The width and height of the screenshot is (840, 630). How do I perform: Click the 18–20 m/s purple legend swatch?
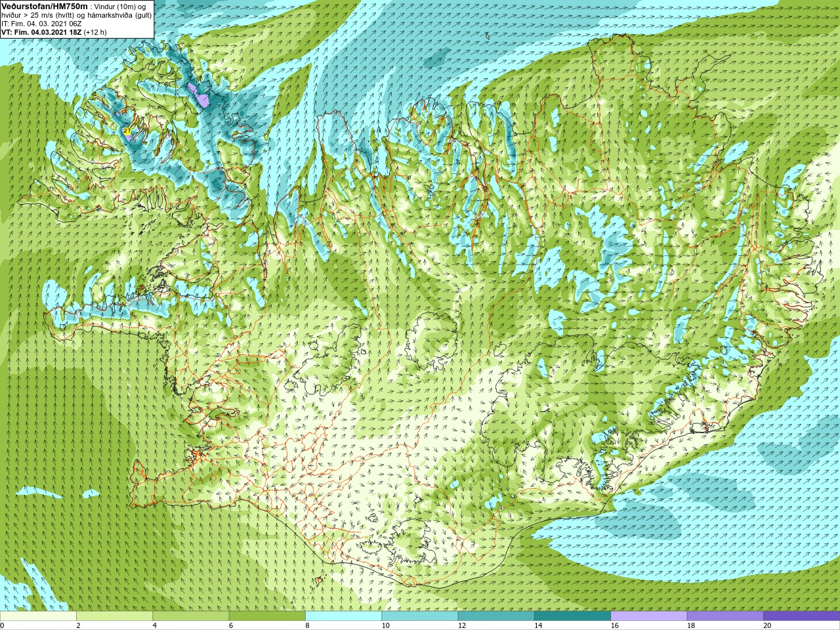(x=725, y=616)
